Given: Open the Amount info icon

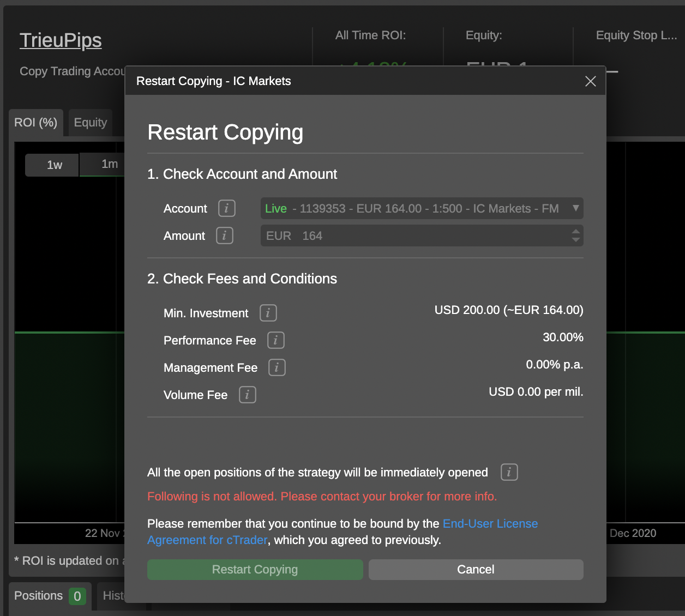Looking at the screenshot, I should (225, 235).
